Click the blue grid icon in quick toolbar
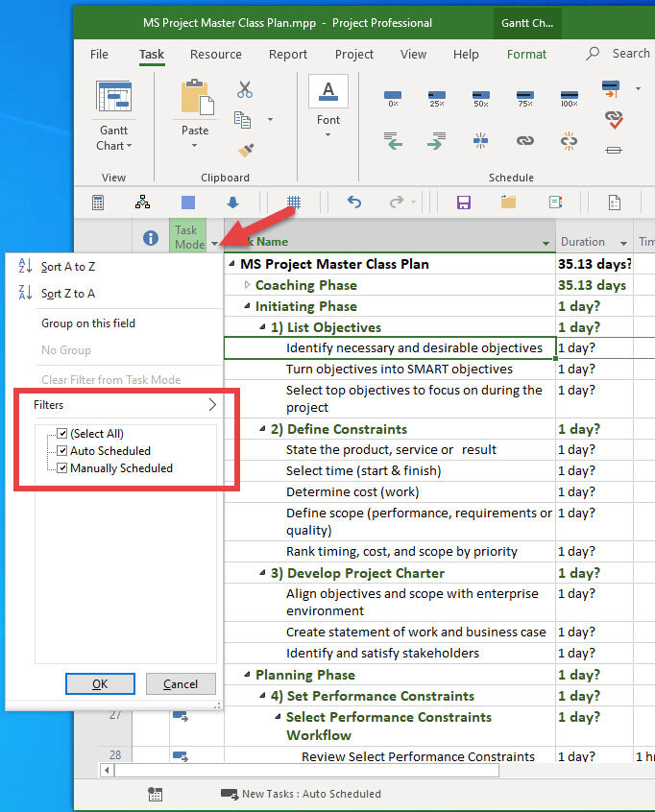 (294, 202)
